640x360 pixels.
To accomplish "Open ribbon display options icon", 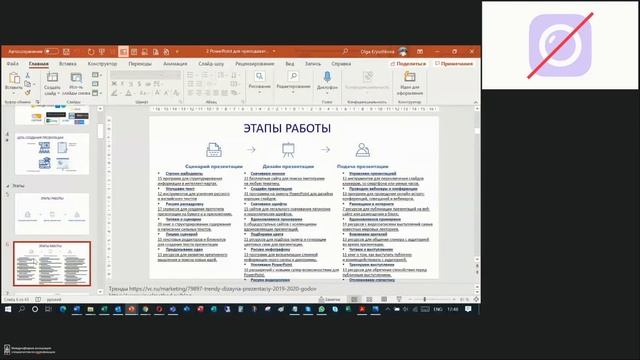I will (x=420, y=51).
